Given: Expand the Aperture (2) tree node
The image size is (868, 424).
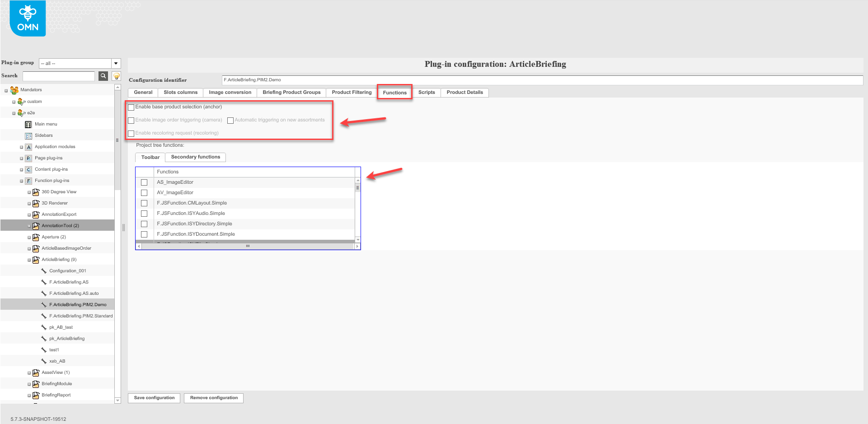Looking at the screenshot, I should [x=28, y=237].
